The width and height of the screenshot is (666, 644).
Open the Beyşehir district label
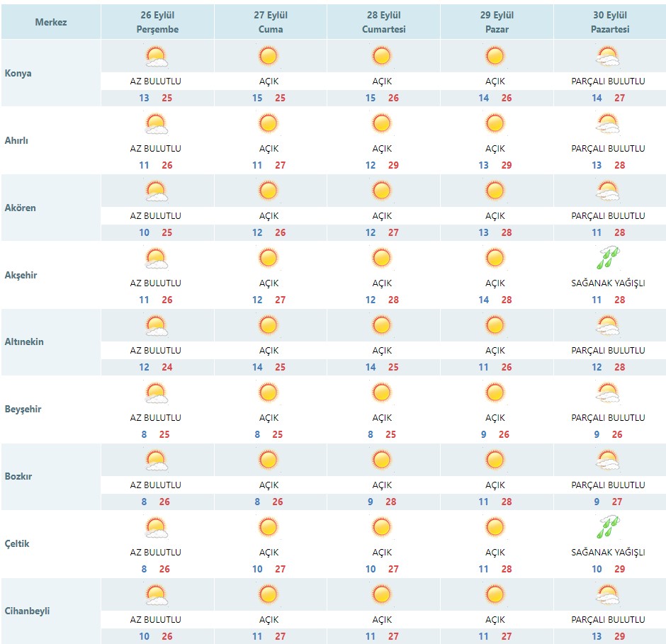point(23,409)
